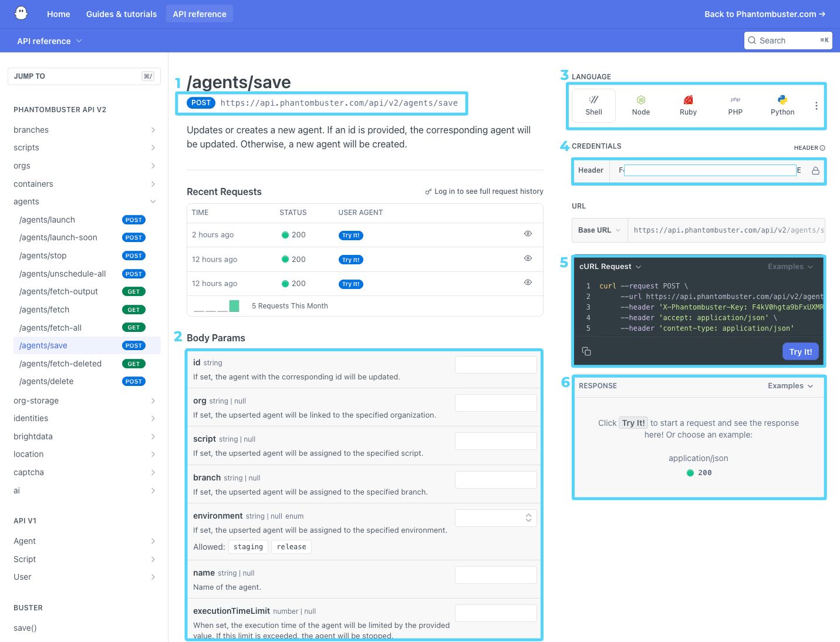Click Try It! badge in last request row
Viewport: 840px width, 642px height.
point(351,284)
